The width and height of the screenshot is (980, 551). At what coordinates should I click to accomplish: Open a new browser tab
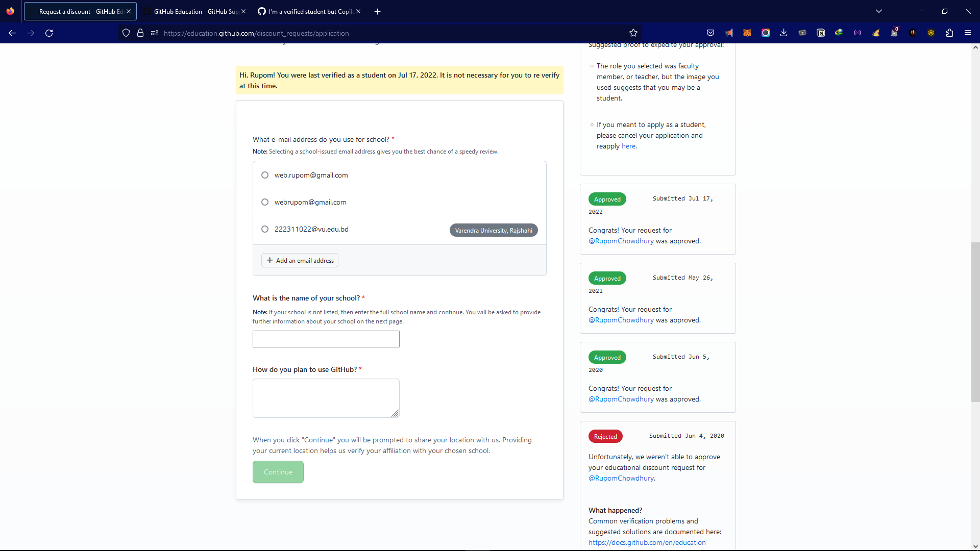pos(378,11)
